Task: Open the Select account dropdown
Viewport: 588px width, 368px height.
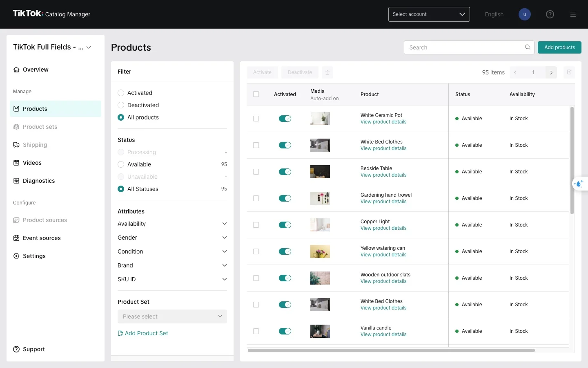Action: (429, 14)
